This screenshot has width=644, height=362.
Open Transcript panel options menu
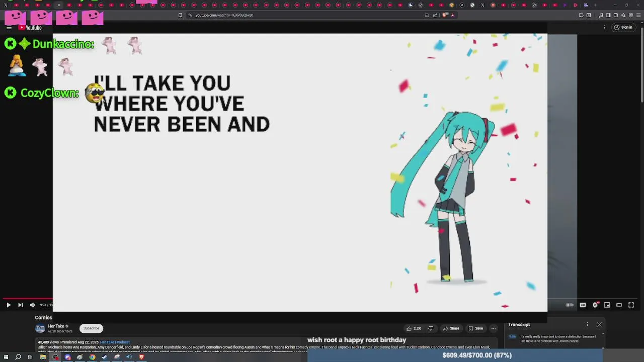click(x=587, y=325)
